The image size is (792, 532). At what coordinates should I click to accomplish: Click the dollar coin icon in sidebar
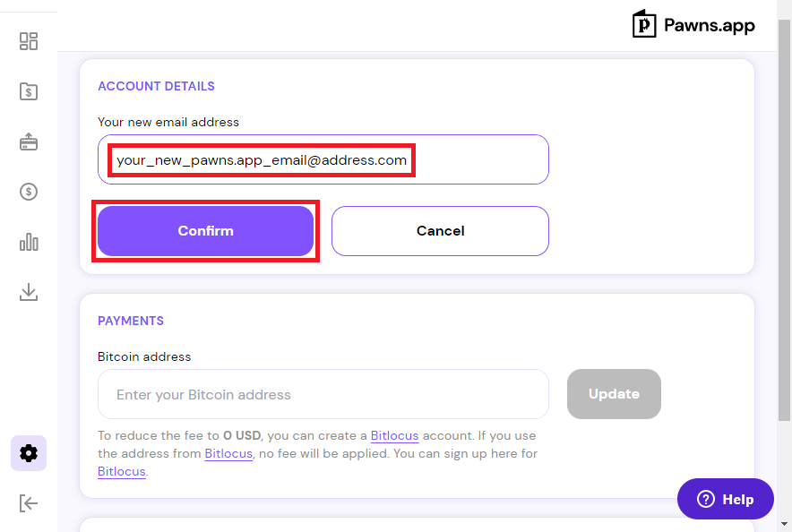tap(29, 192)
